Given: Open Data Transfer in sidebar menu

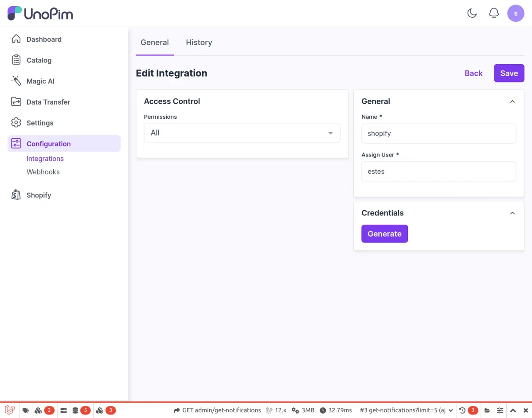Looking at the screenshot, I should 64,102.
